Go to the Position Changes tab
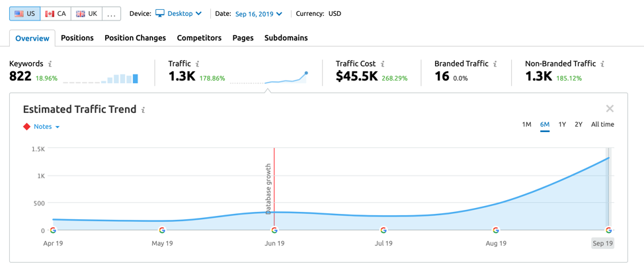Image resolution: width=644 pixels, height=272 pixels. click(135, 38)
